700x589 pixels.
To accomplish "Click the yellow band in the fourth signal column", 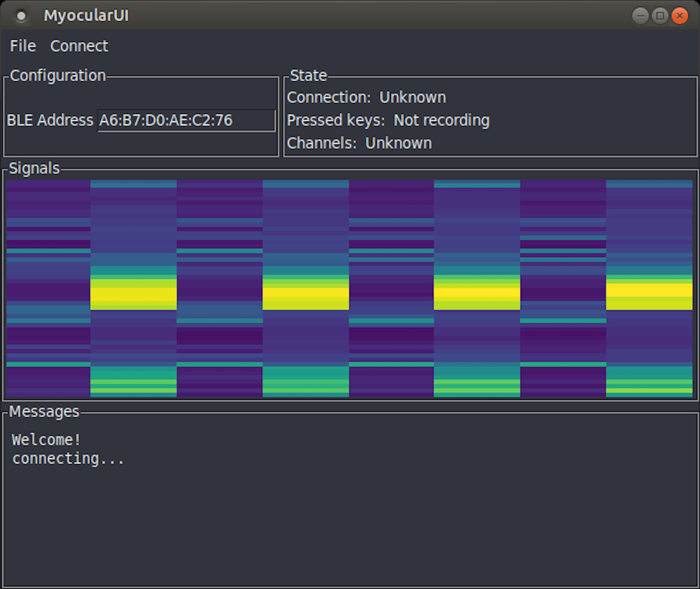I will (x=306, y=295).
